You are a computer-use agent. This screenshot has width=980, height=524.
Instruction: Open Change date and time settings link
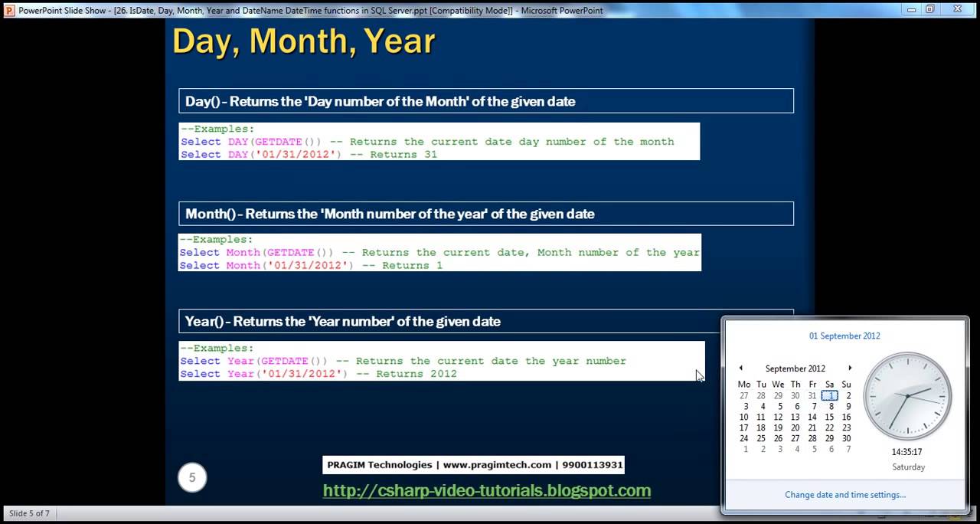coord(845,495)
